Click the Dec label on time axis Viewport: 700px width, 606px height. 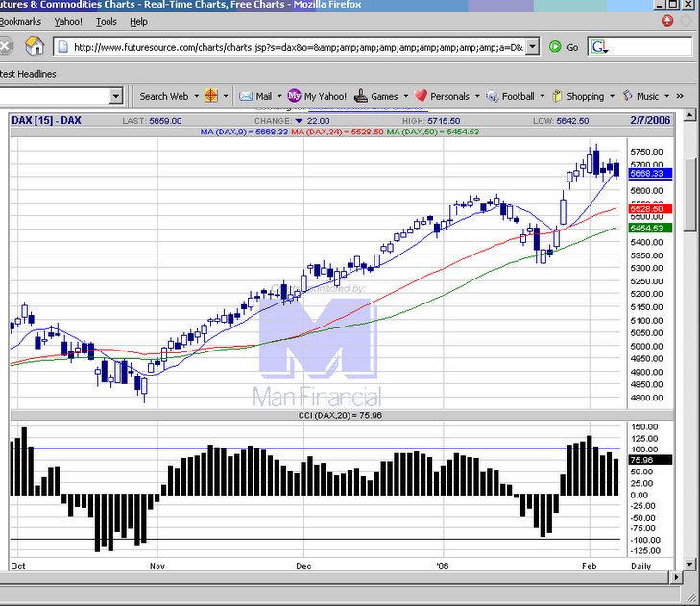(x=303, y=566)
